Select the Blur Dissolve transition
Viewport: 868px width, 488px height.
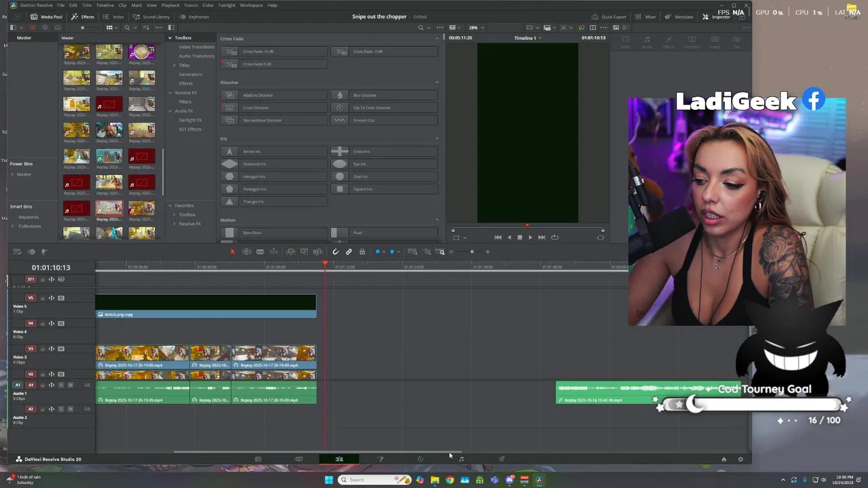tap(384, 96)
